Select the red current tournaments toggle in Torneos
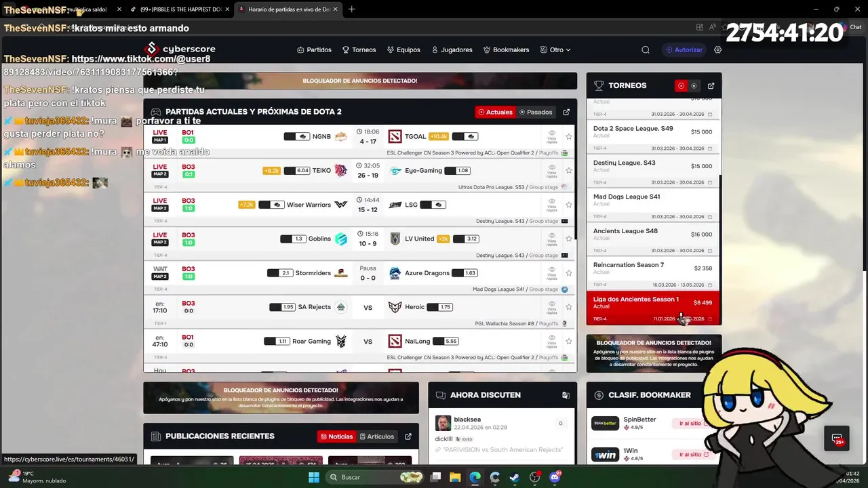 [x=682, y=86]
